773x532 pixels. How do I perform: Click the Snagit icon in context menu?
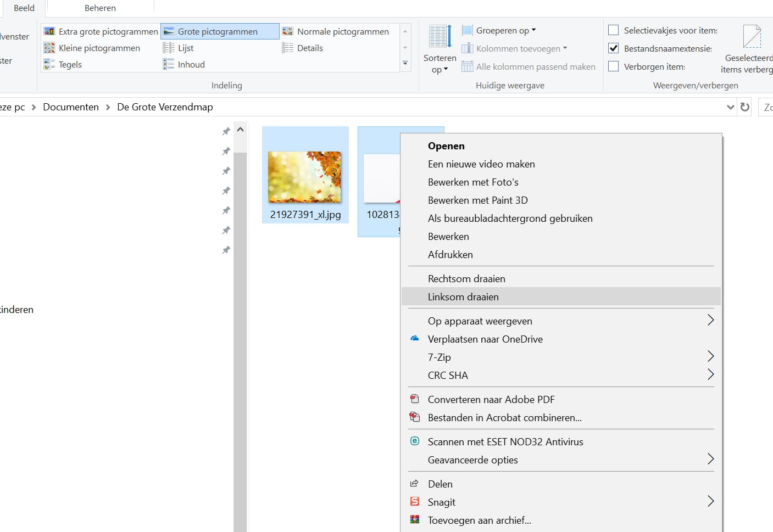pos(415,502)
